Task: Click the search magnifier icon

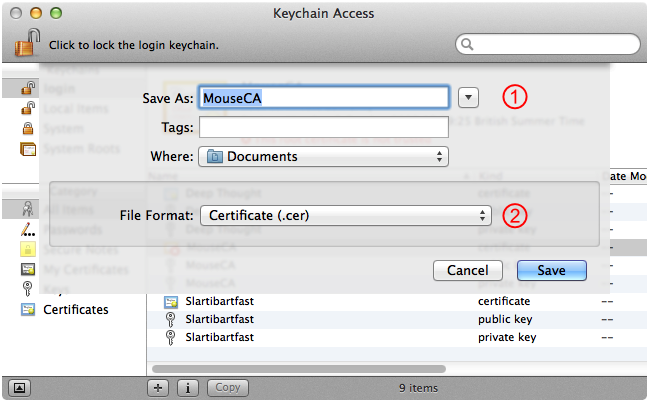Action: (x=467, y=44)
